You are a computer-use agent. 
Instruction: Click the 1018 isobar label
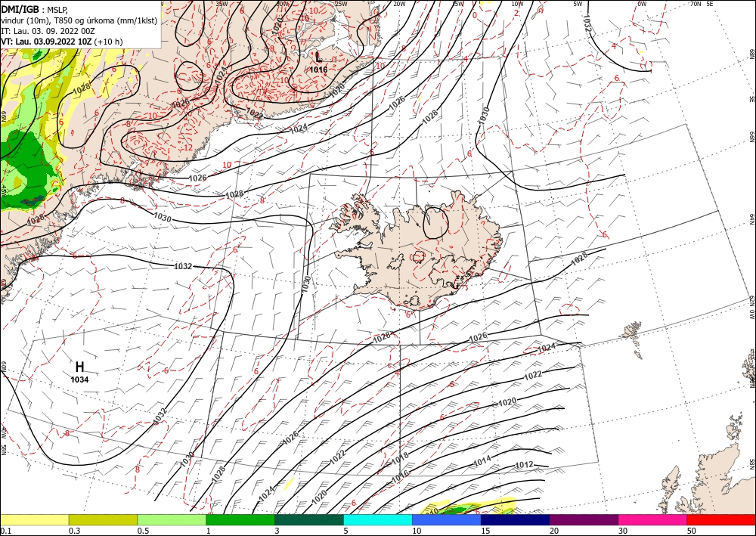(400, 458)
